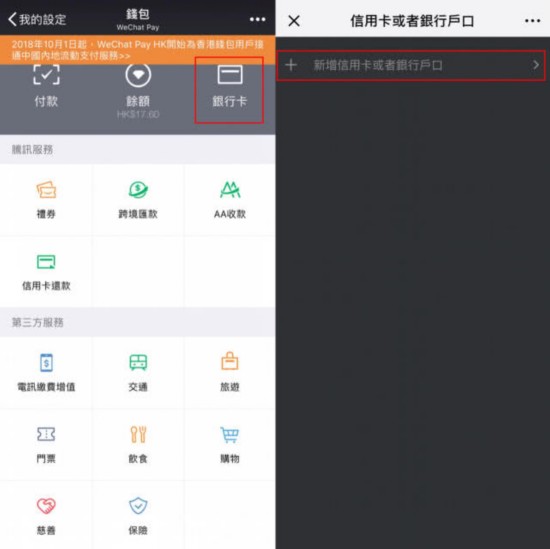Open 跨境匯款 cross-border remittance
The image size is (550, 549).
[x=138, y=200]
